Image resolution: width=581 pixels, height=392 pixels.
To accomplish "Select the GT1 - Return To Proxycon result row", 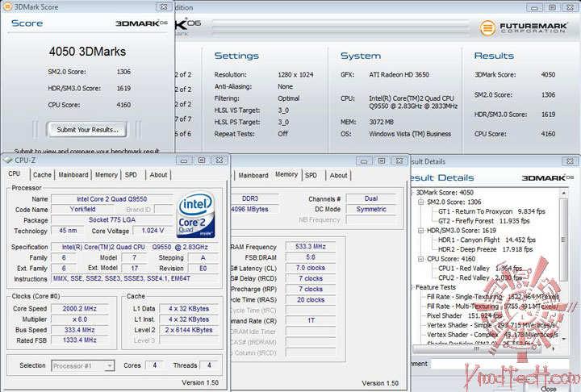I will 491,211.
